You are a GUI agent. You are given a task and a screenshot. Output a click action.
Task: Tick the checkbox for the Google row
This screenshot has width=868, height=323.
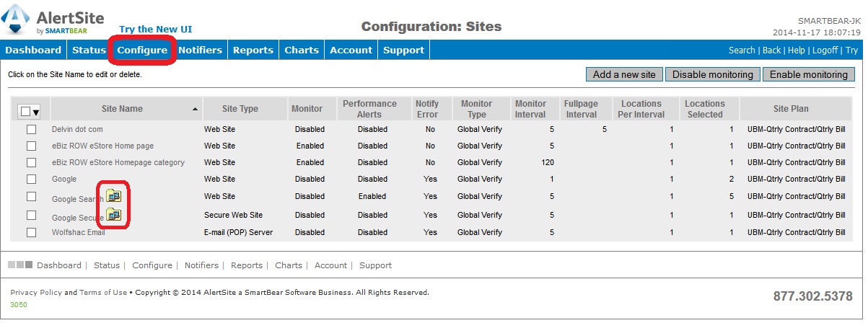tap(31, 179)
